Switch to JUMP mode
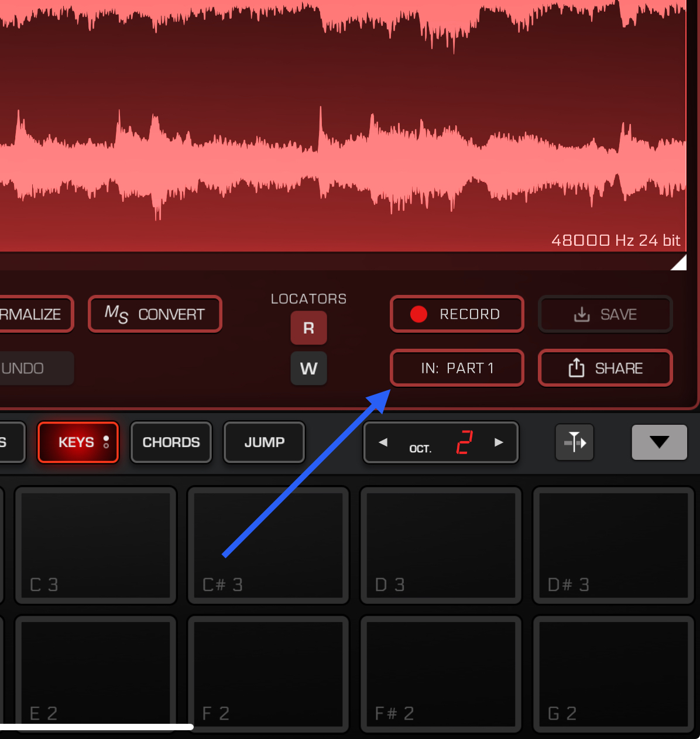This screenshot has height=739, width=700. click(x=265, y=442)
